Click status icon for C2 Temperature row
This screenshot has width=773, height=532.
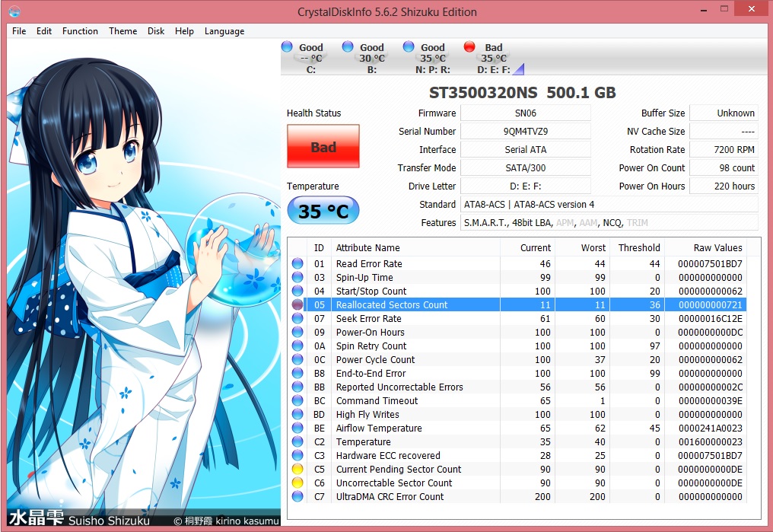[x=297, y=441]
